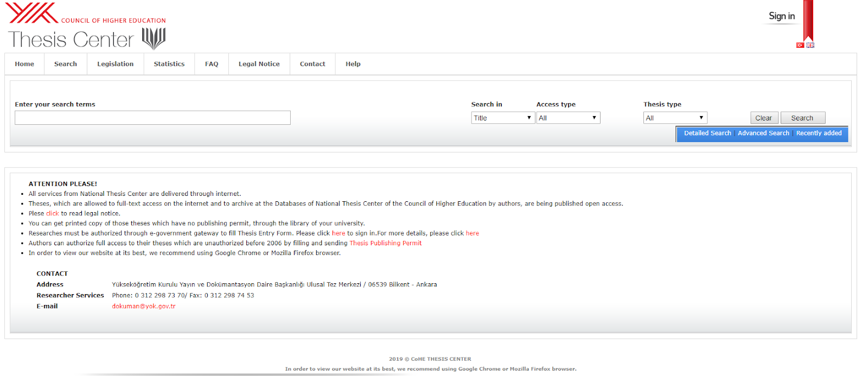This screenshot has width=868, height=376.
Task: Click the 'Researcher Services' label
Action: click(70, 295)
